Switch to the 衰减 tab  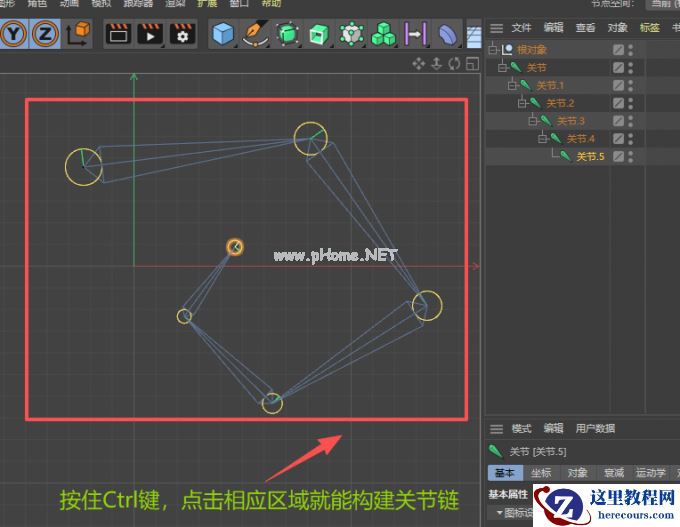pyautogui.click(x=614, y=473)
